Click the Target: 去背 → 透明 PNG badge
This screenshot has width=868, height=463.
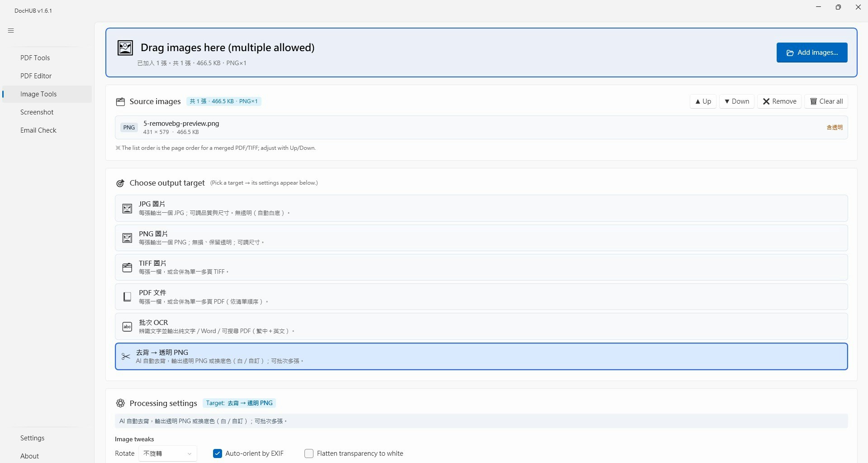click(239, 403)
